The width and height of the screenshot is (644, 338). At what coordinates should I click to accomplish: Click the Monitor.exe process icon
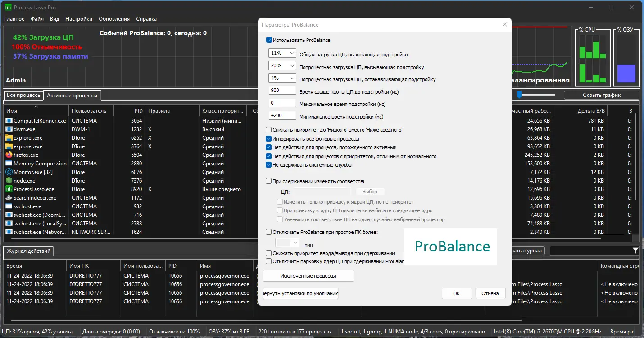(x=9, y=172)
